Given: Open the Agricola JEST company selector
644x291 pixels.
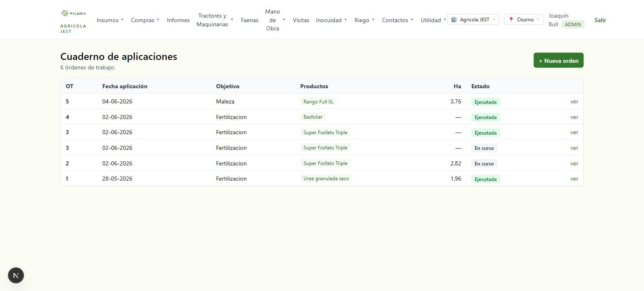Looking at the screenshot, I should [x=473, y=19].
